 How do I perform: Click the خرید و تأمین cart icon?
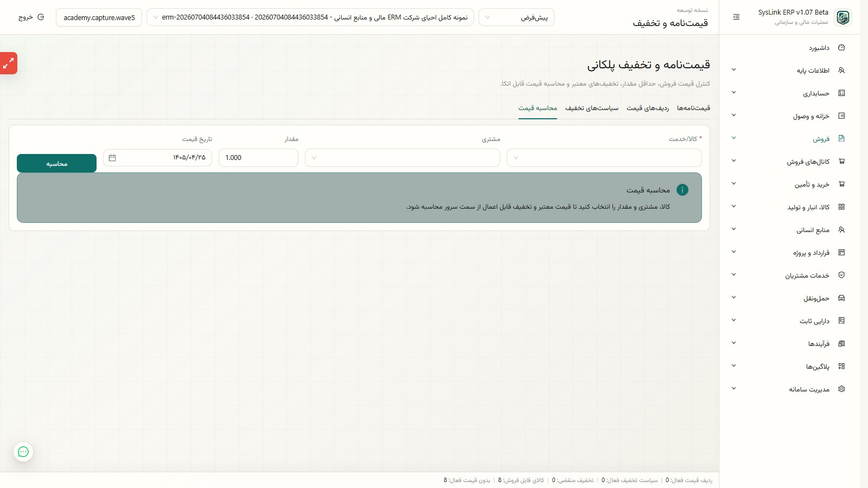841,184
